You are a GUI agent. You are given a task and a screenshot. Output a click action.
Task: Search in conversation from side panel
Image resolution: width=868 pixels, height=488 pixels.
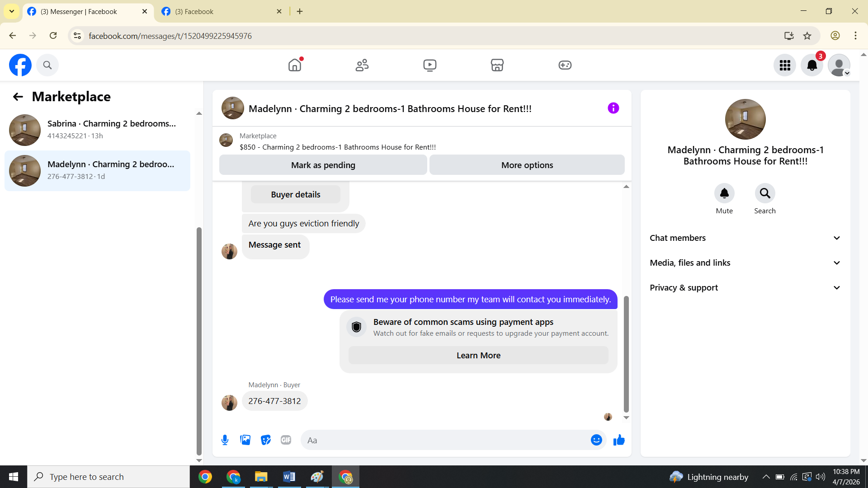coord(764,193)
